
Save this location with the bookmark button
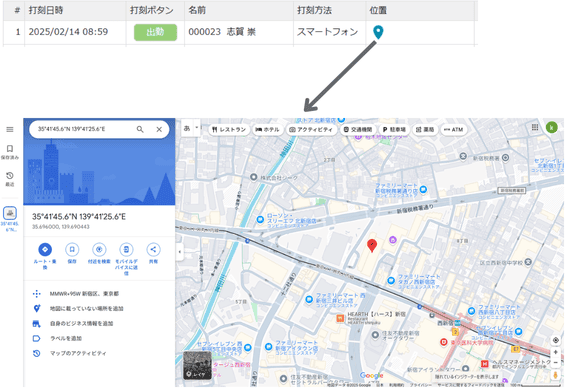pos(72,249)
